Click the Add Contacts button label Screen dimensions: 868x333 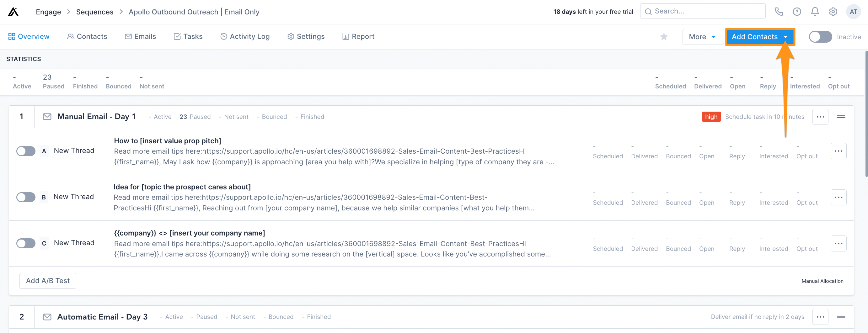point(754,37)
